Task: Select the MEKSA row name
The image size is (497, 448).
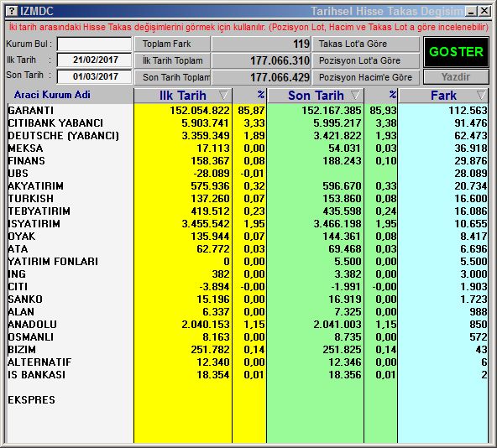Action: (25, 148)
